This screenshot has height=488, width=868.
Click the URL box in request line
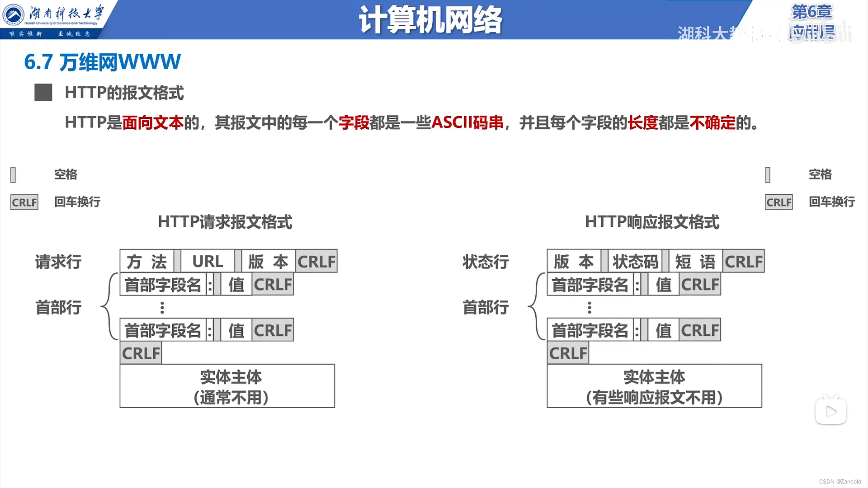pyautogui.click(x=208, y=261)
